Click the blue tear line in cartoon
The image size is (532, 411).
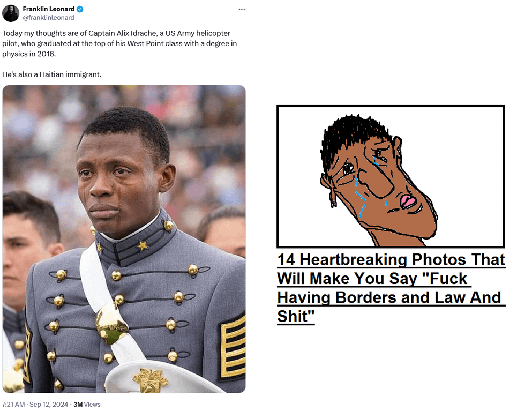pos(361,195)
